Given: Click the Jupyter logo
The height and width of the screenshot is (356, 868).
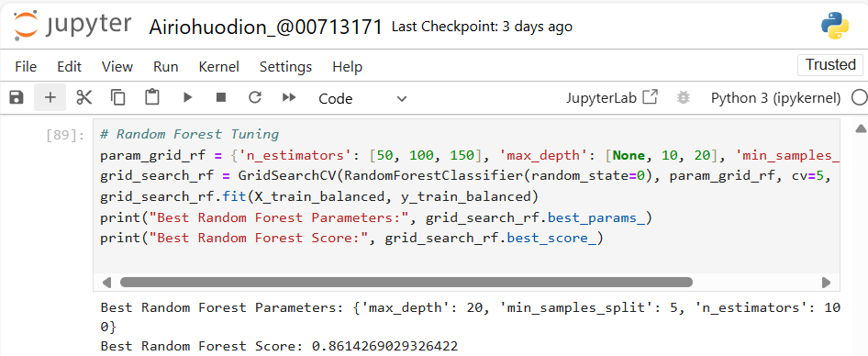Looking at the screenshot, I should (72, 25).
